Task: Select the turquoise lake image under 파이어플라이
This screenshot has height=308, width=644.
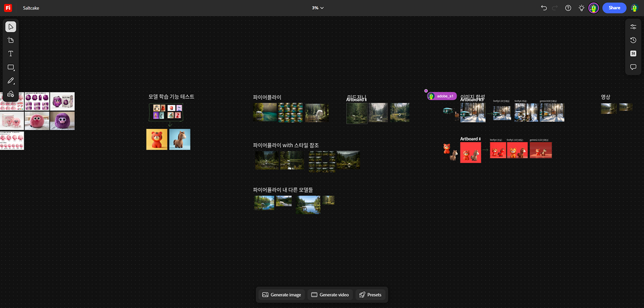Action: (265, 112)
